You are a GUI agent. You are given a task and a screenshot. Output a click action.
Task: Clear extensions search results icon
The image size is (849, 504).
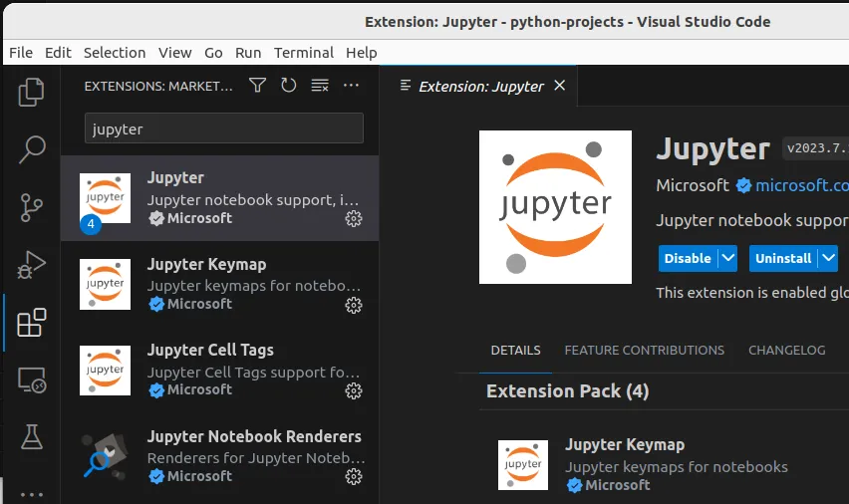[319, 86]
